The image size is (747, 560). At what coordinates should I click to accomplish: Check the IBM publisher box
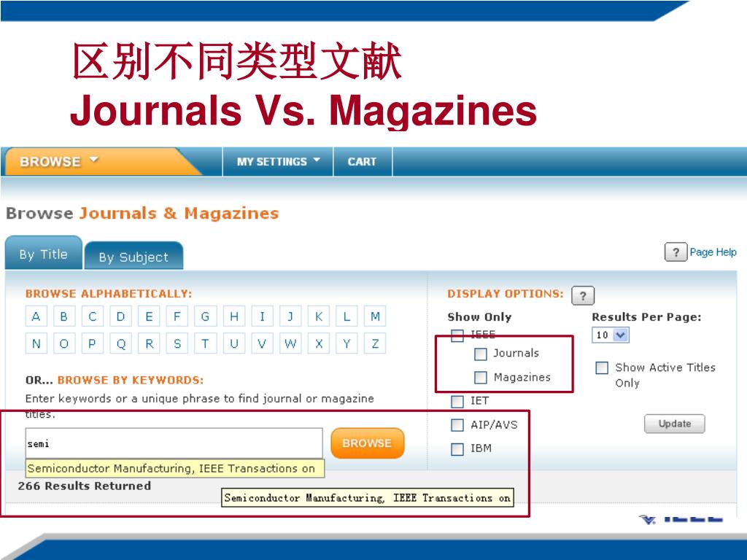click(457, 449)
